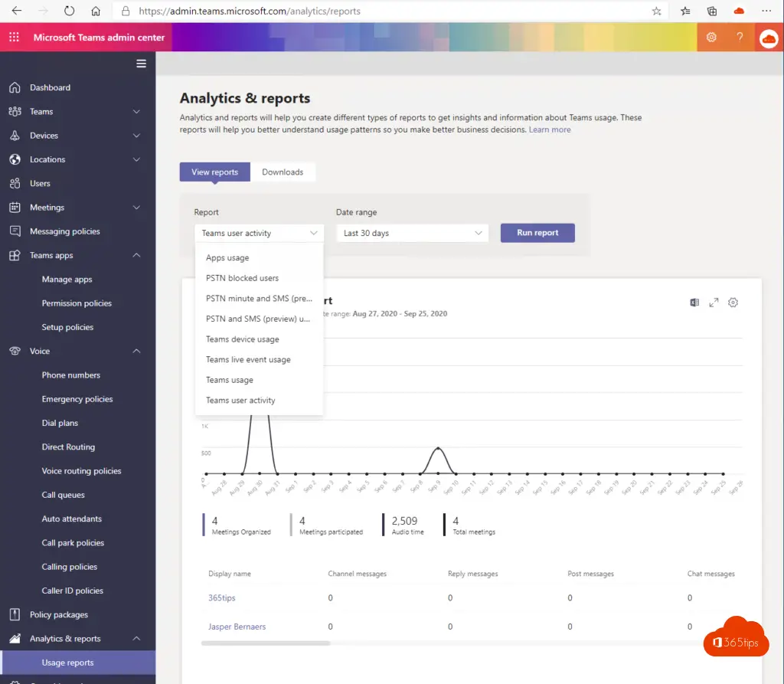Click the Dashboard home icon

(x=15, y=87)
